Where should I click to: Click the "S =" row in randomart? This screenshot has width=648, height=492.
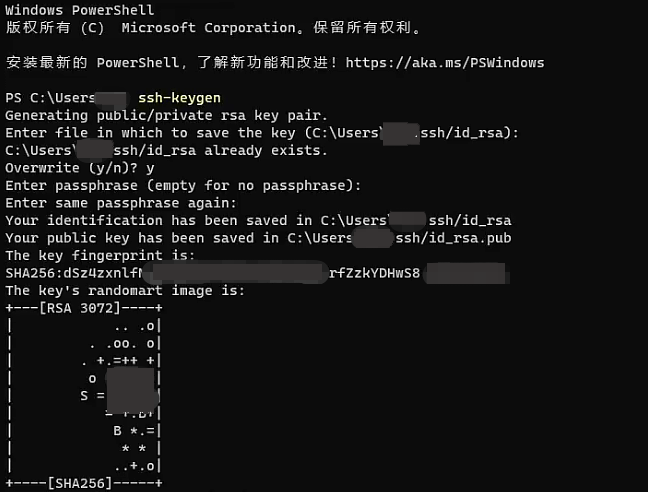click(x=90, y=396)
